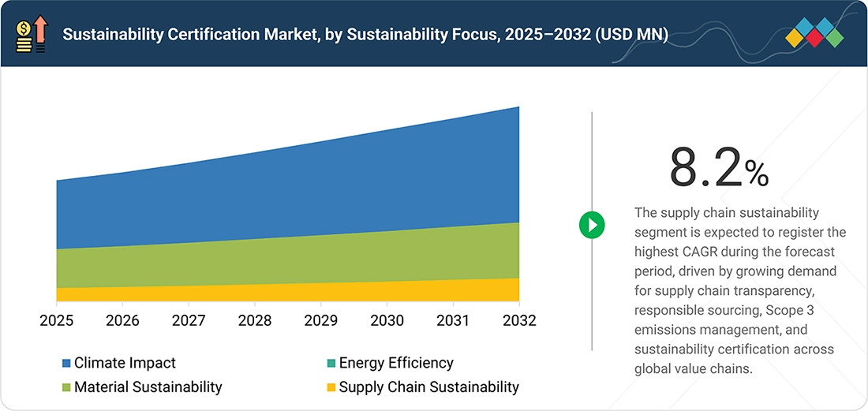The width and height of the screenshot is (868, 411).
Task: Click the Supply Chain Sustainability yellow legend swatch
Action: (x=331, y=387)
